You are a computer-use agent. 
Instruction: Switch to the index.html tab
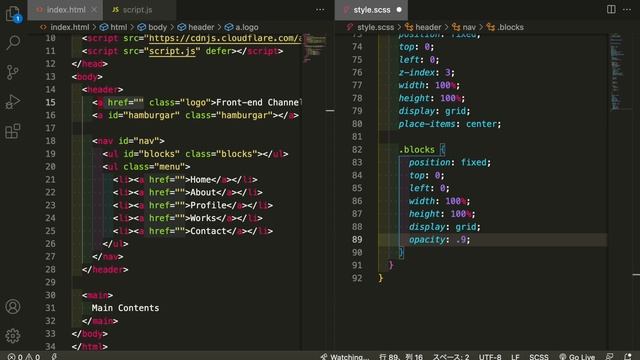(66, 10)
